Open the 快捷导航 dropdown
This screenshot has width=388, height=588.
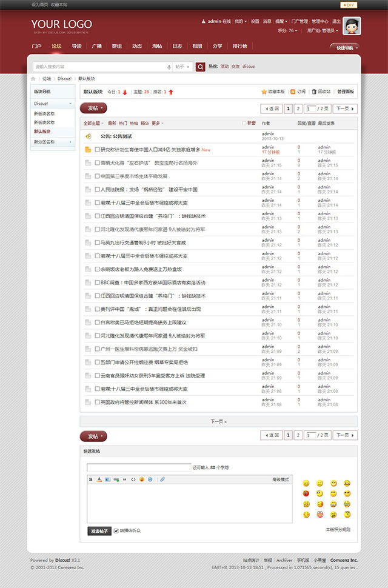346,48
